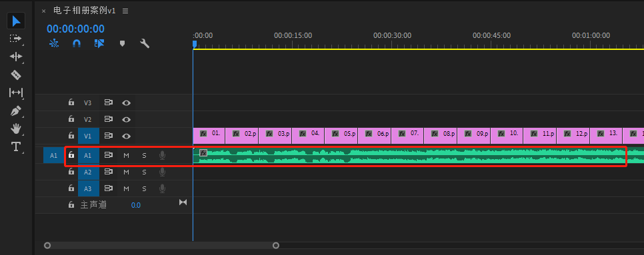Viewport: 644px width, 255px height.
Task: Solo audio track A1
Action: click(x=144, y=155)
